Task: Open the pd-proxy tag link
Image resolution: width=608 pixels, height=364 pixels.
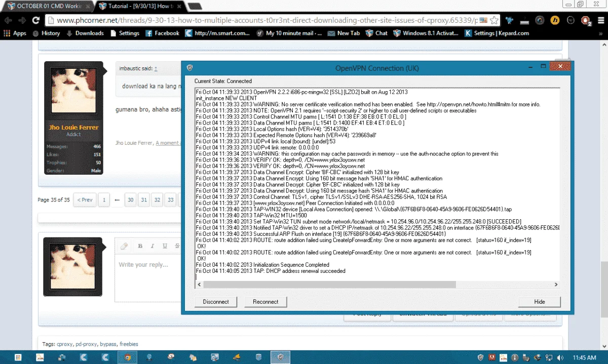Action: pyautogui.click(x=86, y=344)
